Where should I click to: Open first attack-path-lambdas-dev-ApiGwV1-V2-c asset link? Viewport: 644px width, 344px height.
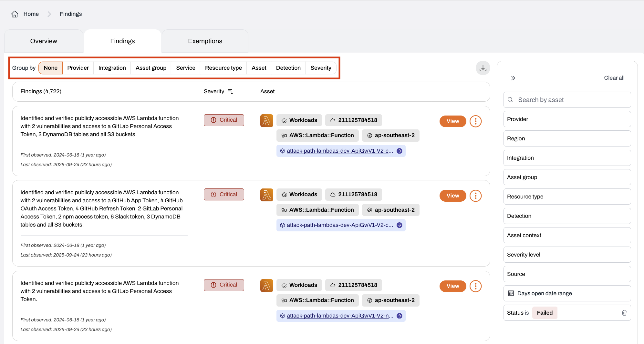pos(340,151)
